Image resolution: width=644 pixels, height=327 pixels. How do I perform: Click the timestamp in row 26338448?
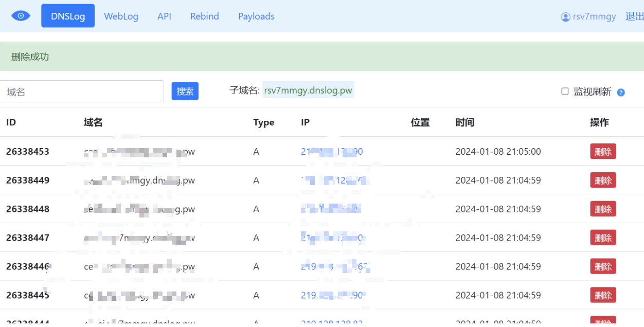click(498, 209)
